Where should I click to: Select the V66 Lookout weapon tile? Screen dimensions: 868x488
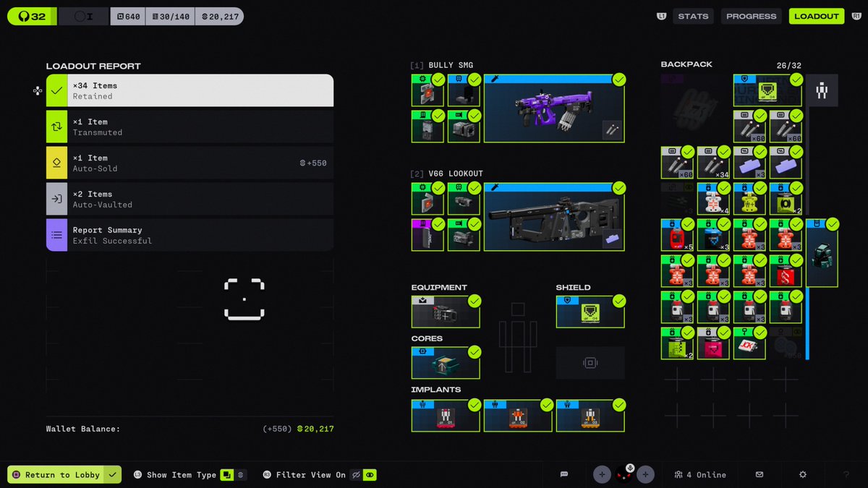pyautogui.click(x=554, y=217)
